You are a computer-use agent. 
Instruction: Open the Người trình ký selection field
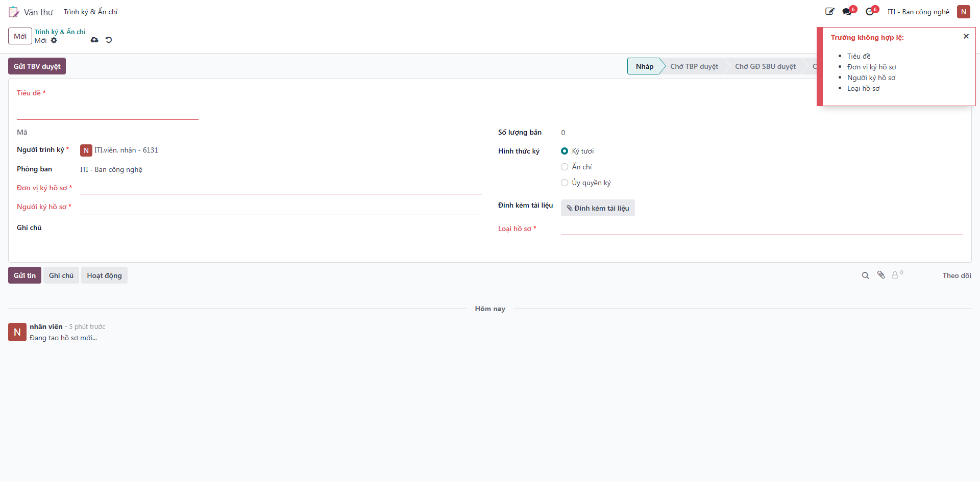pos(286,150)
